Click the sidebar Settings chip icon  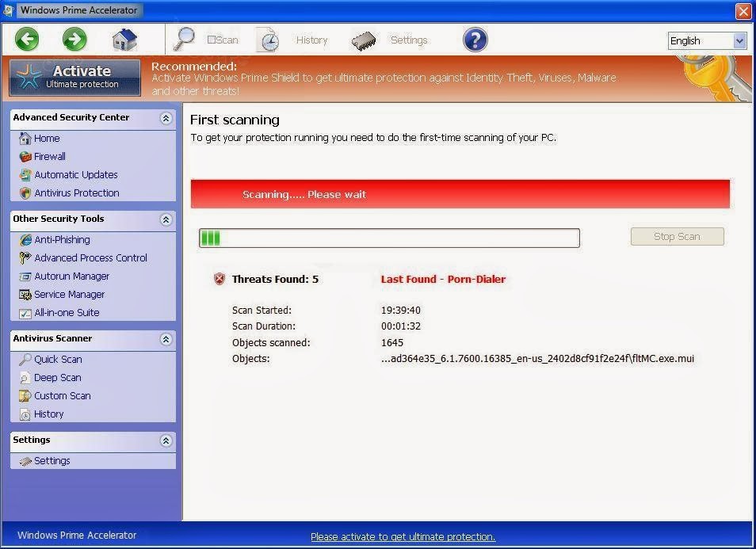(25, 461)
